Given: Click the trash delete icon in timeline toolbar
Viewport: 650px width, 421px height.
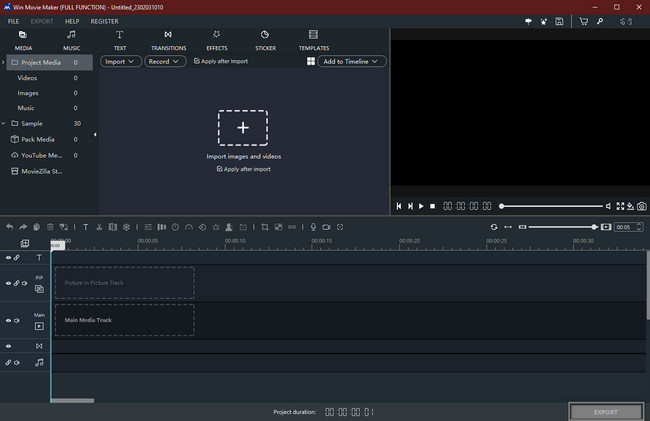Looking at the screenshot, I should click(x=50, y=227).
